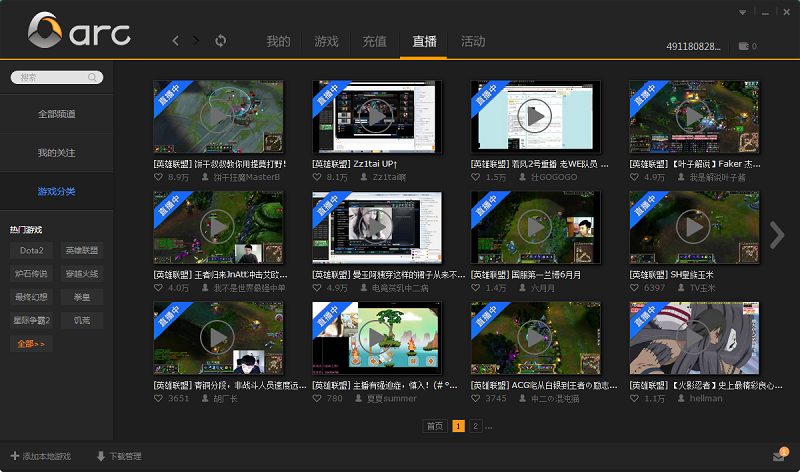The height and width of the screenshot is (472, 800).
Task: Switch to the 我的 tab
Action: [278, 41]
